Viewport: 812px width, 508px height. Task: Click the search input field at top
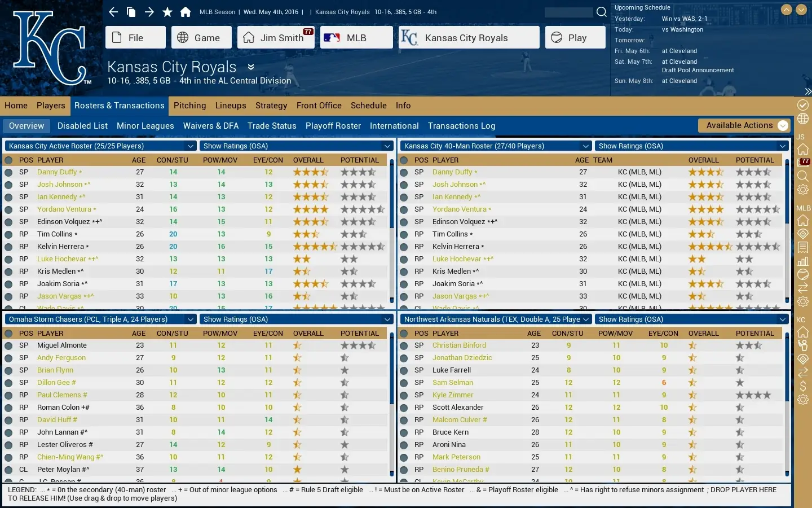tap(568, 12)
